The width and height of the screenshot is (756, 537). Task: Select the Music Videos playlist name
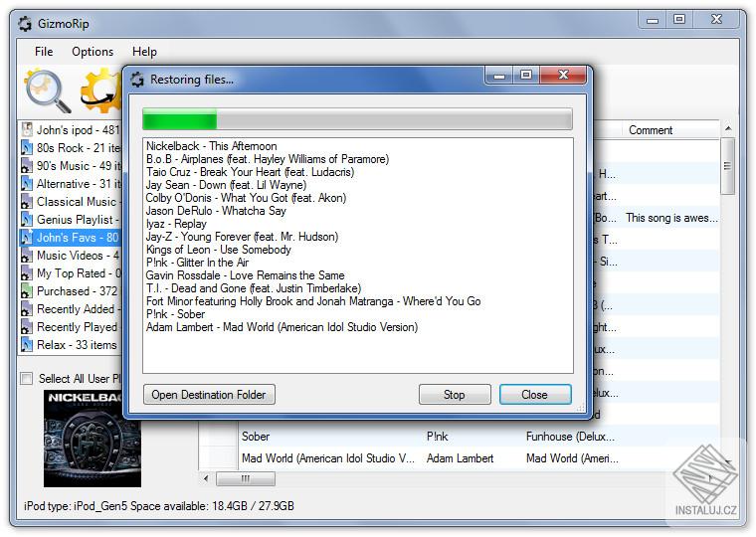point(79,255)
